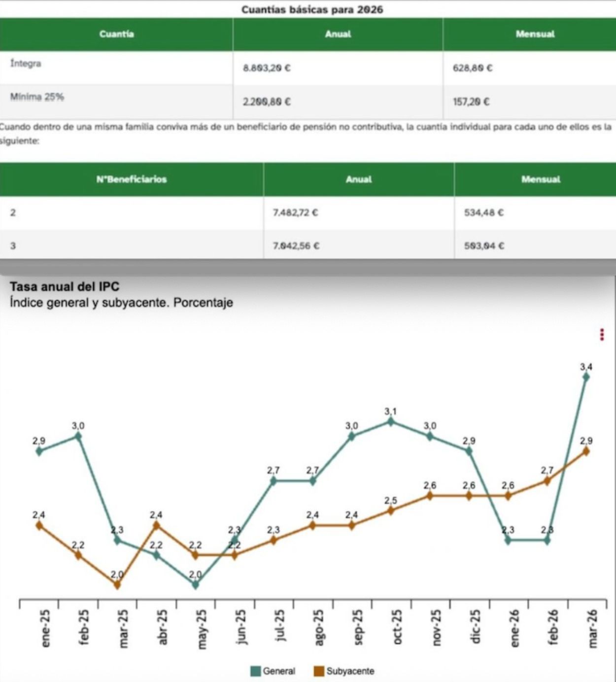
Task: Open the Cuantía column header options
Action: pyautogui.click(x=116, y=34)
